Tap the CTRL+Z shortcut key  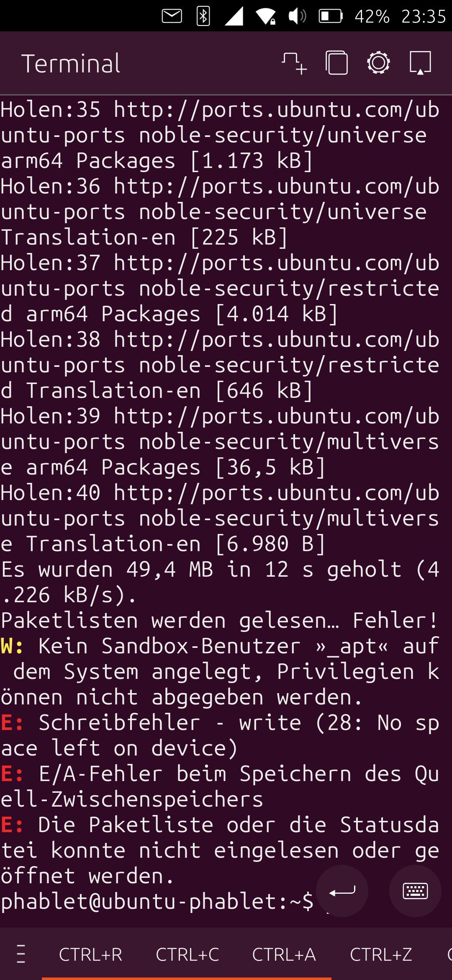pos(380,954)
